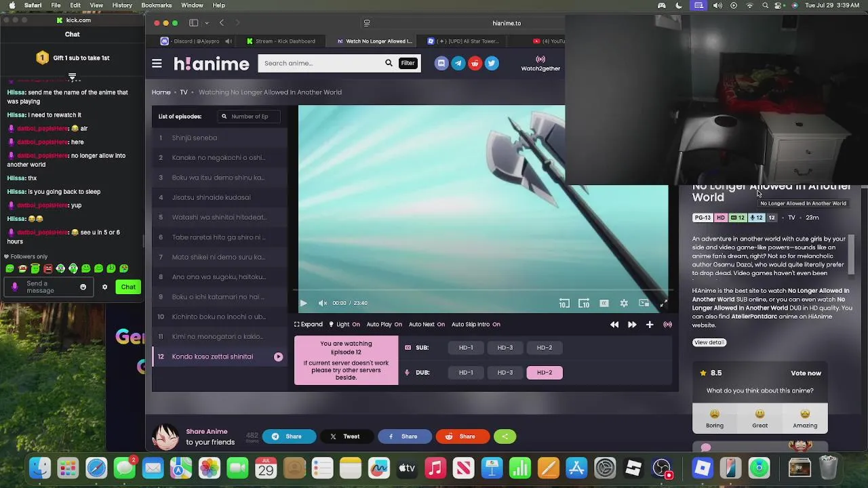The width and height of the screenshot is (868, 488).
Task: Click the Search anime input field
Action: [321, 63]
